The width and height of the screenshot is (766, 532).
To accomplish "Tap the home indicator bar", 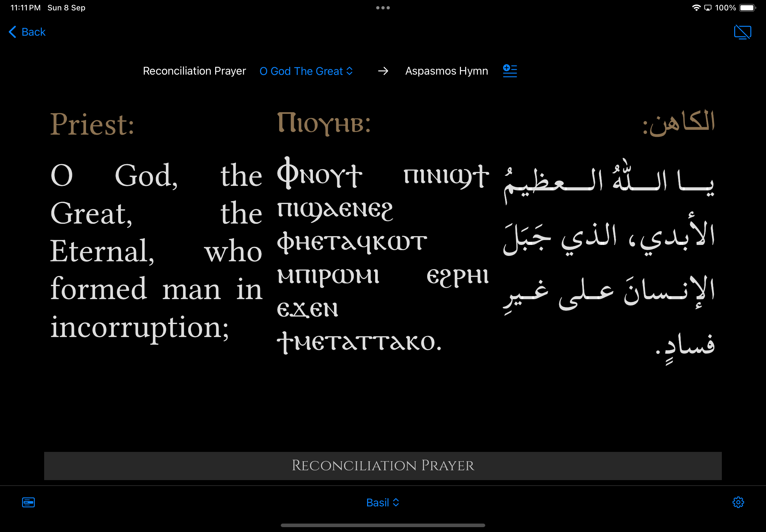I will (383, 525).
